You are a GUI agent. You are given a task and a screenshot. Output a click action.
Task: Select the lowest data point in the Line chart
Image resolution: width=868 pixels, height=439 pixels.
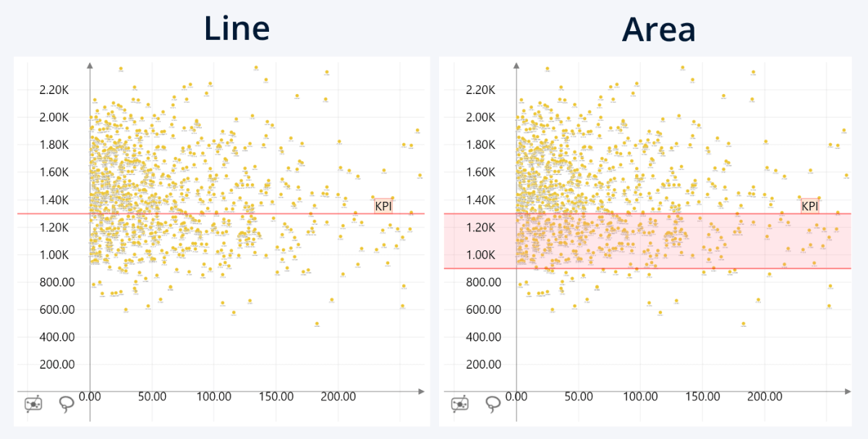(317, 323)
